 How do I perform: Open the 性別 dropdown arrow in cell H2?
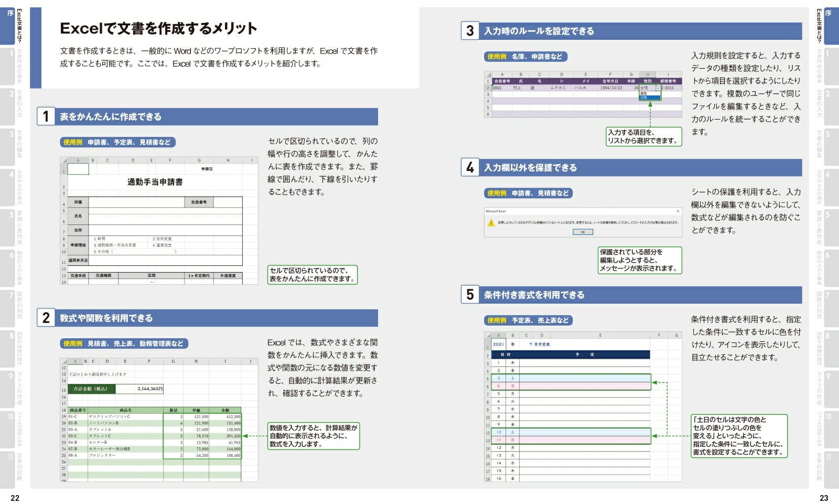658,88
